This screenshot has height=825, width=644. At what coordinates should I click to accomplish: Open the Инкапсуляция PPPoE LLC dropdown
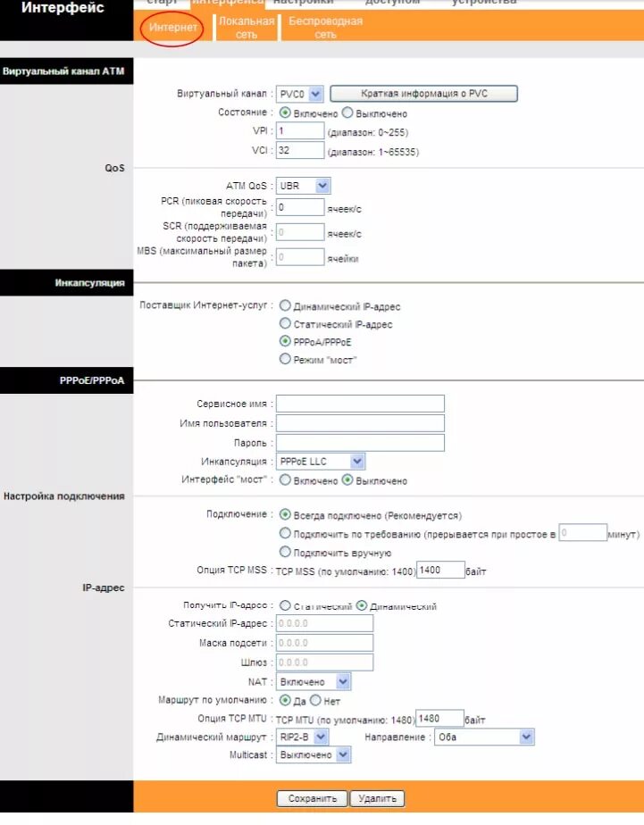click(x=321, y=462)
